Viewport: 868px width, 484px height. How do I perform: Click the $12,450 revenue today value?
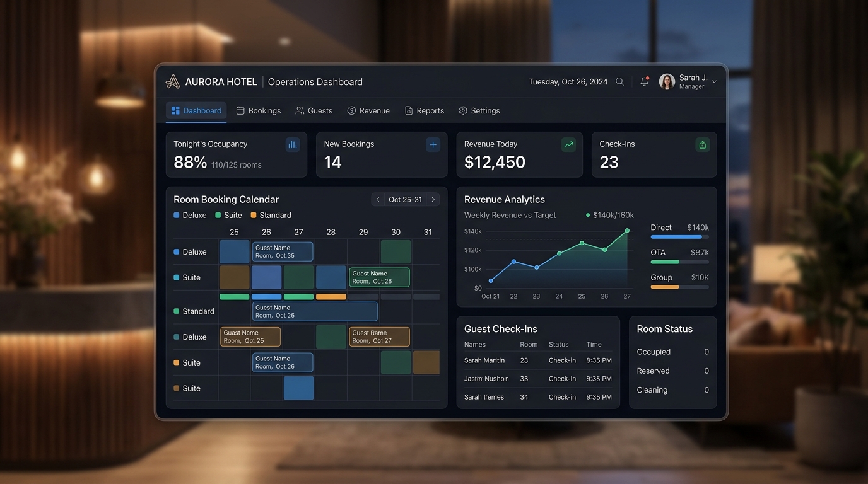pyautogui.click(x=495, y=162)
